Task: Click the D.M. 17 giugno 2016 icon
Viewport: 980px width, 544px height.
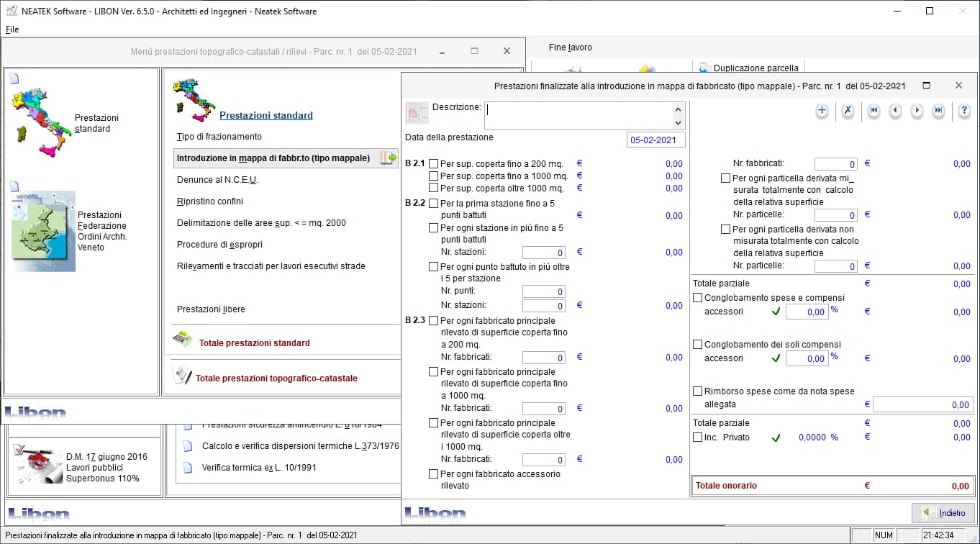Action: [37, 465]
